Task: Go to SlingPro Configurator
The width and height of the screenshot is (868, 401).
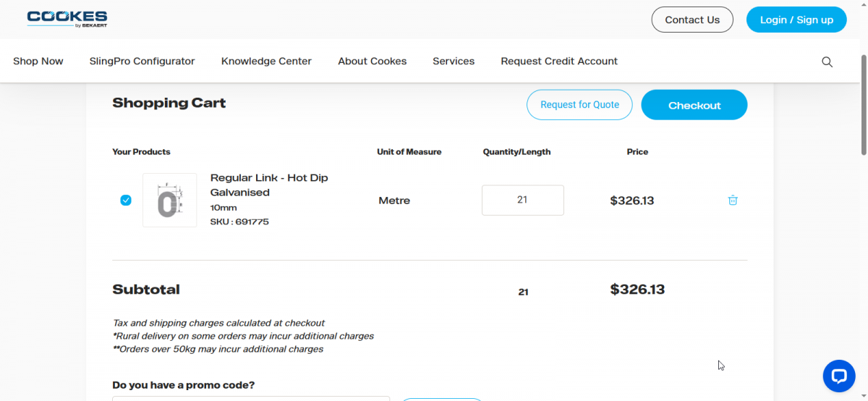Action: pos(142,62)
